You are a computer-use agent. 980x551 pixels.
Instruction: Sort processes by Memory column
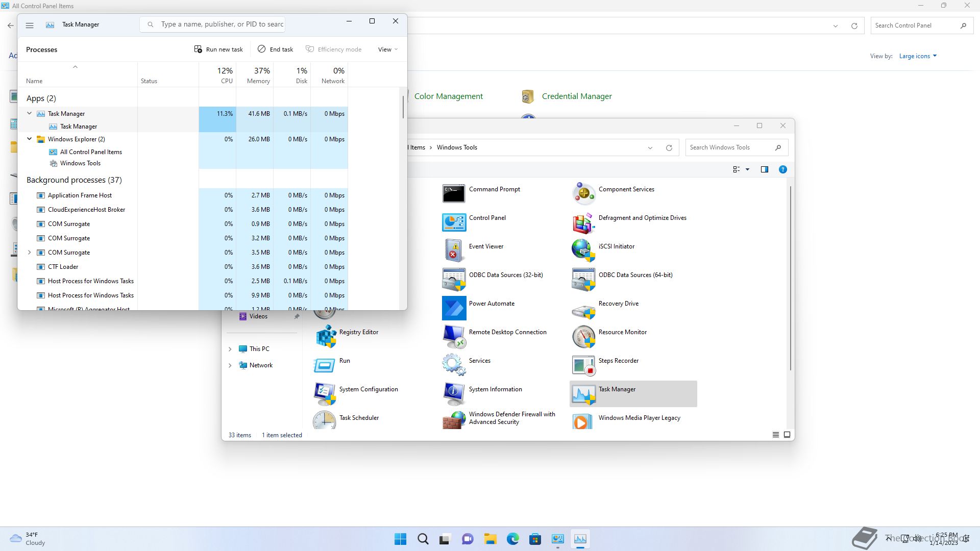point(255,75)
